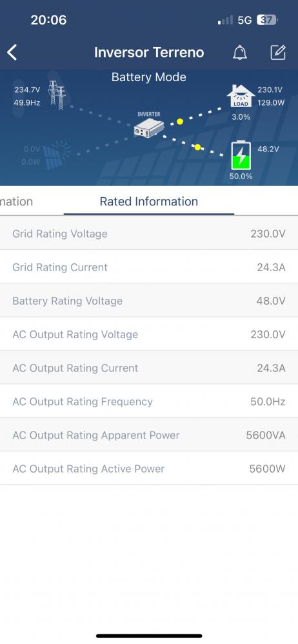This screenshot has height=644, width=298.
Task: Switch to the Rated Information tab
Action: tap(149, 201)
